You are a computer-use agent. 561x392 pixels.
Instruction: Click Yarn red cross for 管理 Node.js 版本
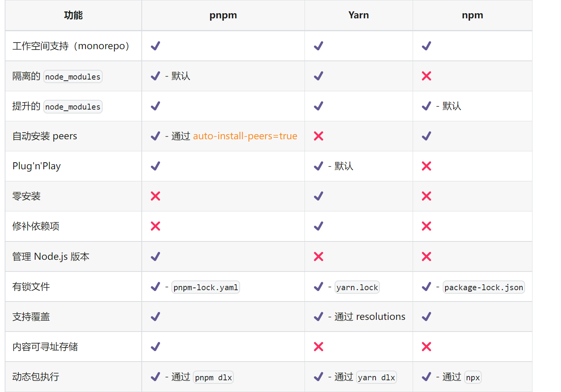coord(319,257)
